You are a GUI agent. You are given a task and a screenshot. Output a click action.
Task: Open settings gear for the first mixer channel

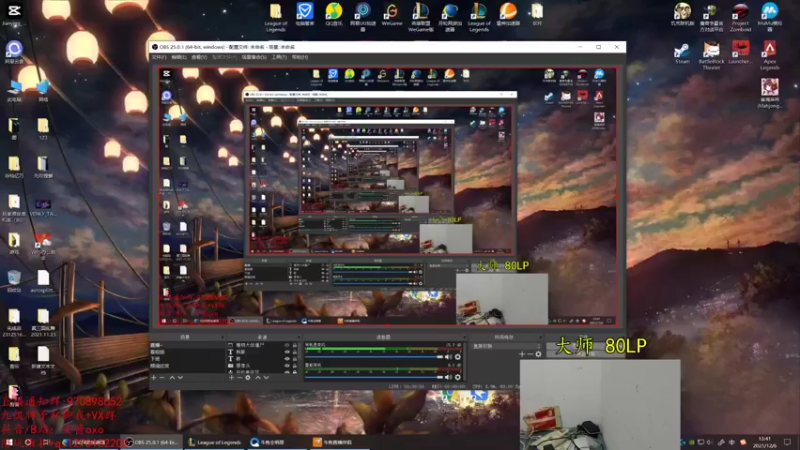tap(458, 357)
